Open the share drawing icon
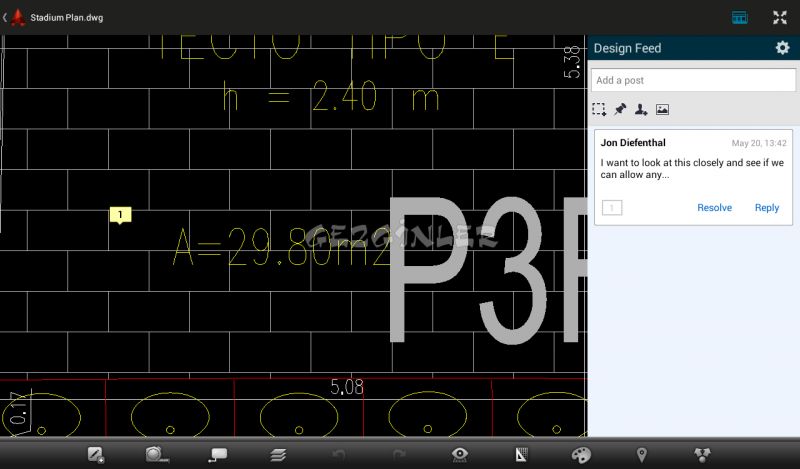 coord(702,454)
